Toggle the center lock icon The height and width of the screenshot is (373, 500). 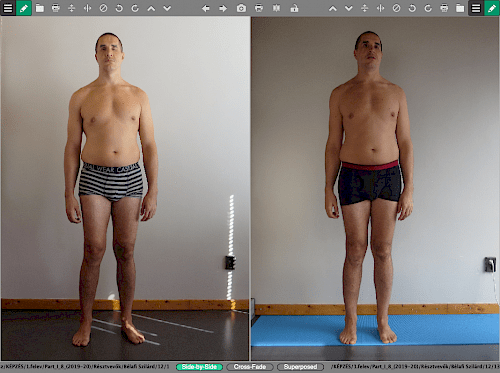click(294, 8)
